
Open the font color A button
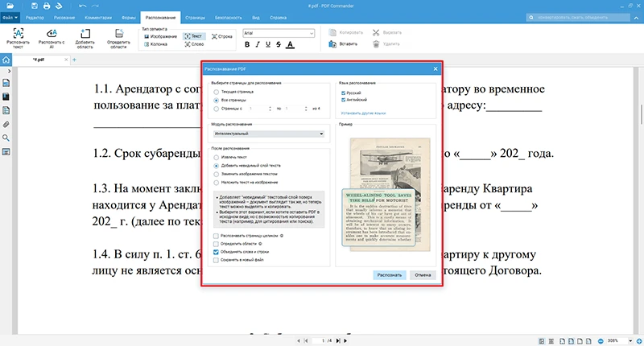290,44
